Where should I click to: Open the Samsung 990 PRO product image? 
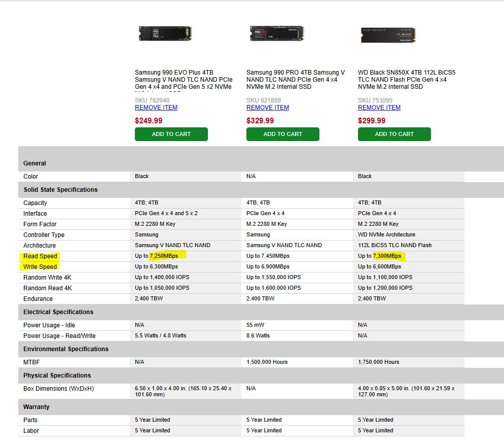click(x=277, y=33)
